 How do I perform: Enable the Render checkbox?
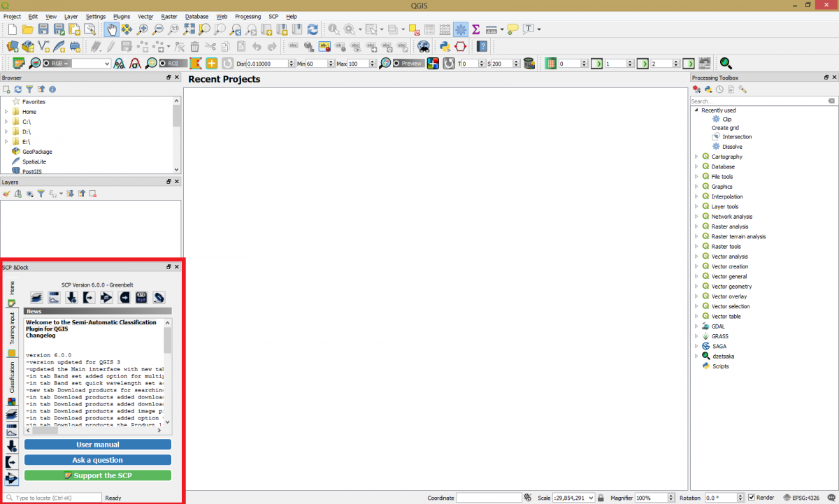752,497
